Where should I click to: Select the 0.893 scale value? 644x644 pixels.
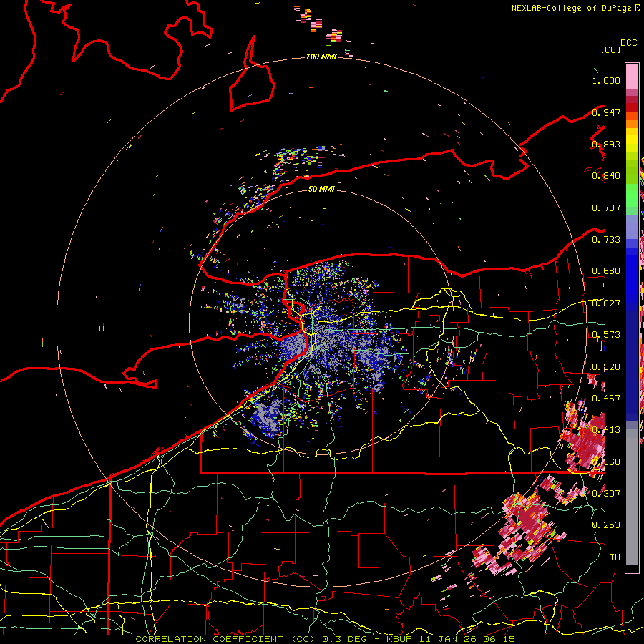tap(606, 144)
